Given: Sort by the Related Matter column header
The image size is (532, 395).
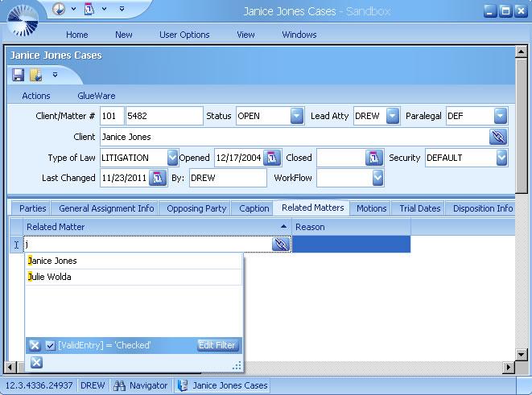Looking at the screenshot, I should pyautogui.click(x=158, y=227).
